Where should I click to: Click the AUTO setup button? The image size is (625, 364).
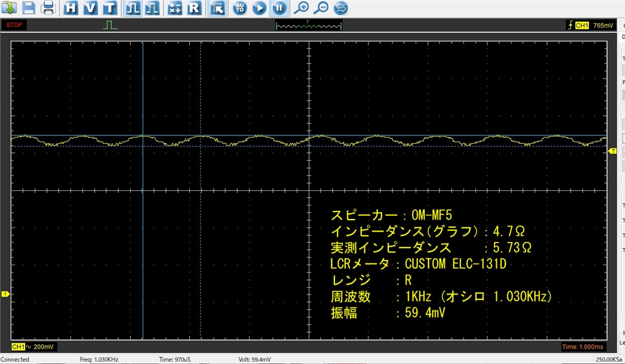[x=239, y=8]
